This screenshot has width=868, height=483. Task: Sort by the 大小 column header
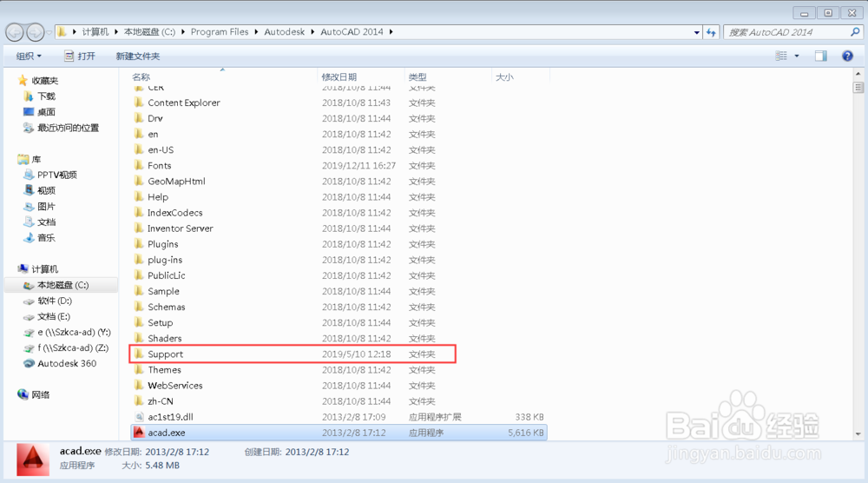(504, 77)
